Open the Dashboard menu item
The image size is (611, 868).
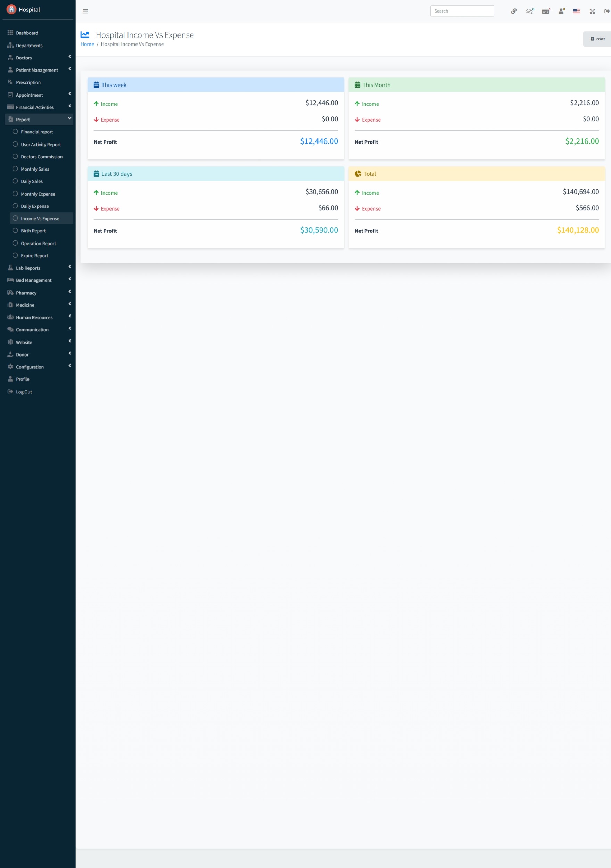(x=39, y=33)
